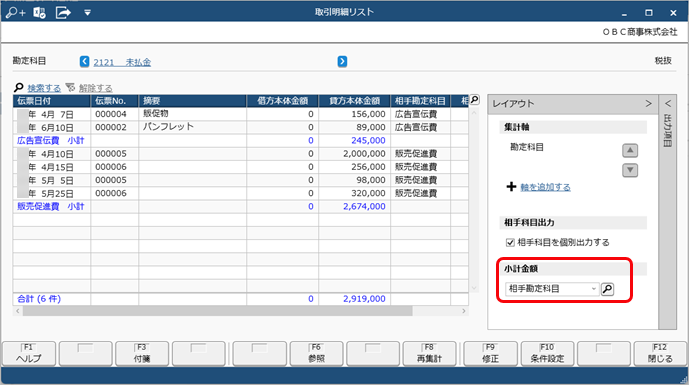
Task: Select the 5月25日 row date cell
Action: click(52, 193)
